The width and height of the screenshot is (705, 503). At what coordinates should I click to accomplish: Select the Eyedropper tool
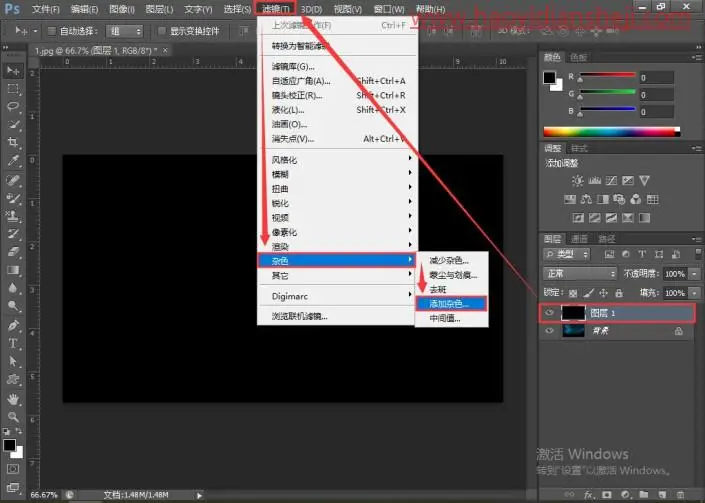pos(13,160)
